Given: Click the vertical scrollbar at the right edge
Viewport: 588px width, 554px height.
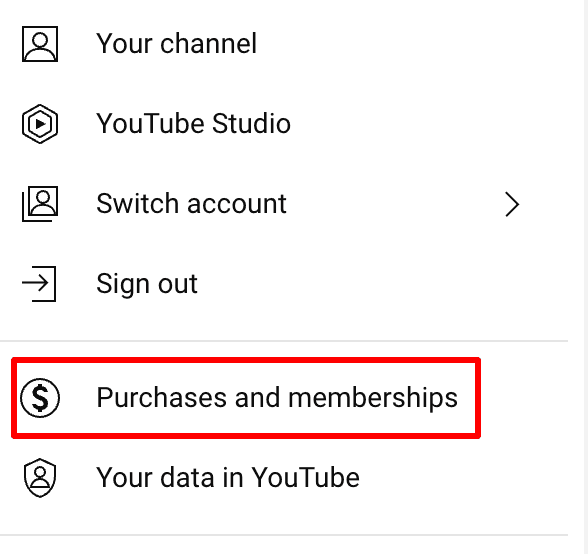Looking at the screenshot, I should tap(584, 277).
